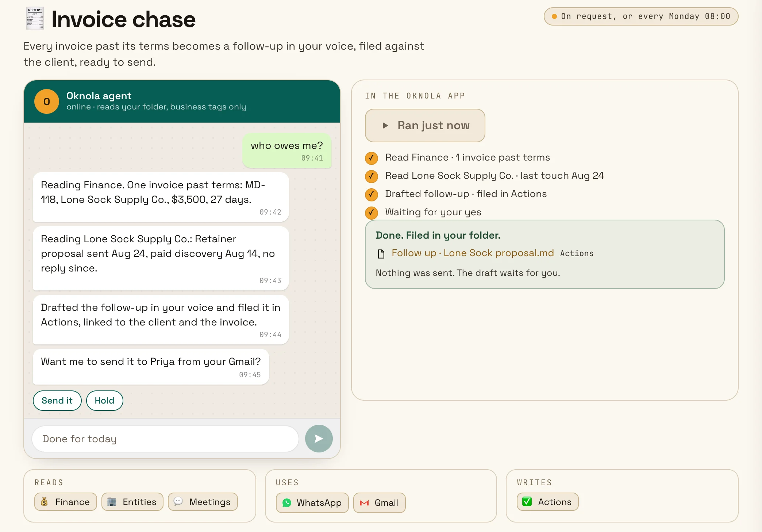The width and height of the screenshot is (762, 532).
Task: Click the 09:41 timestamp
Action: tap(312, 158)
